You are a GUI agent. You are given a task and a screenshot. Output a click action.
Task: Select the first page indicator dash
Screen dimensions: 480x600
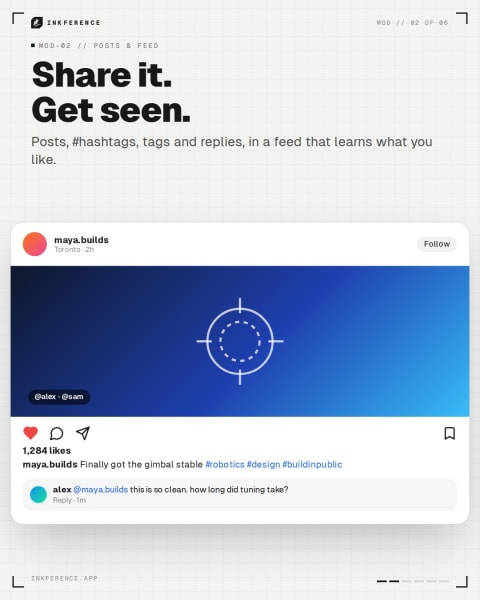[x=382, y=581]
